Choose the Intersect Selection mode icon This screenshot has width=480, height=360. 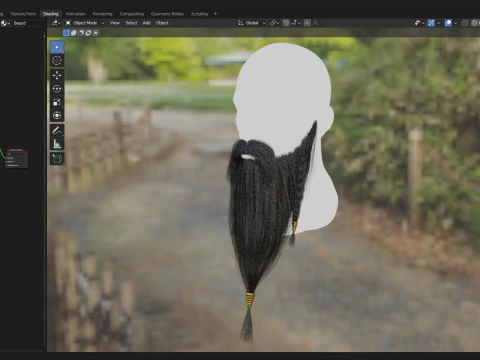(96, 33)
